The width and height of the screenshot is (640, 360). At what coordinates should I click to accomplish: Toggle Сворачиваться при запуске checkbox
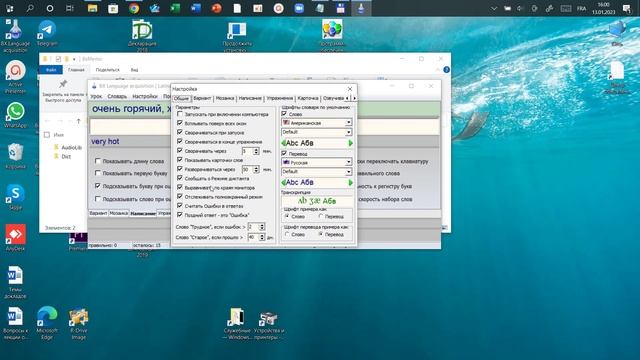click(x=180, y=132)
